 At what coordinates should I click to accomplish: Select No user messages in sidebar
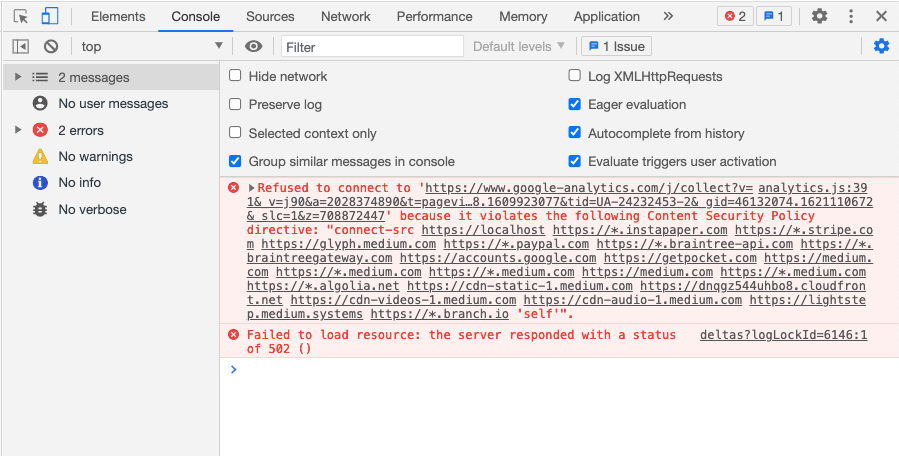111,104
